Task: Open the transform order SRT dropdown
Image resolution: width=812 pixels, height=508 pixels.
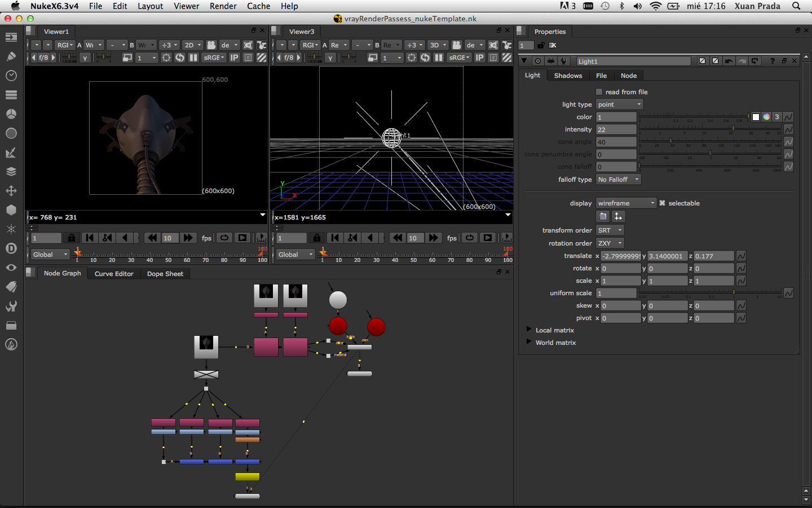Action: [x=610, y=230]
